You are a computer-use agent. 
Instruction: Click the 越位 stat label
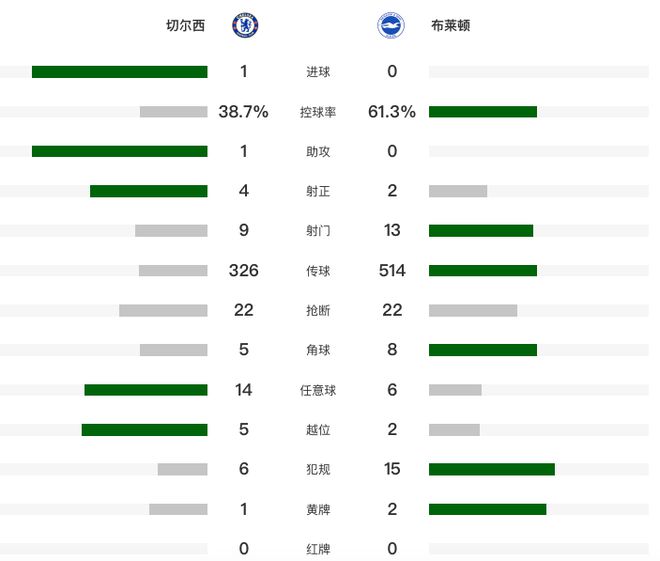[x=318, y=430]
